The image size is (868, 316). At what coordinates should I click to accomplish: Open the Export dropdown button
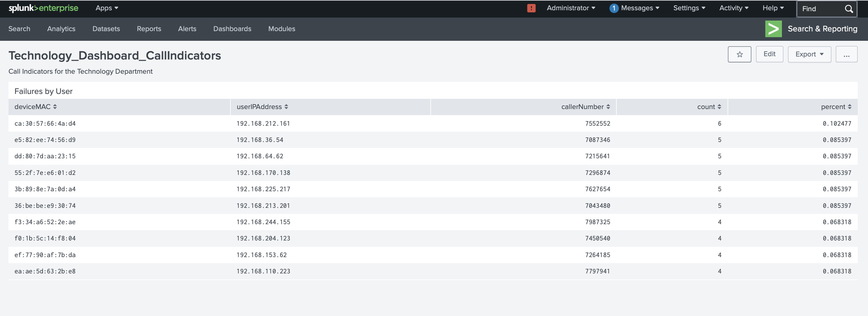[809, 54]
